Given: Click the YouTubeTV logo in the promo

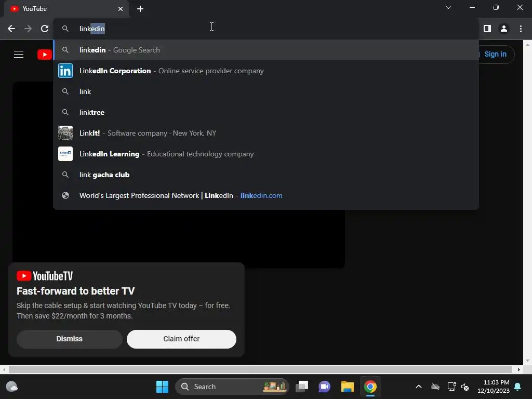Looking at the screenshot, I should pos(45,276).
